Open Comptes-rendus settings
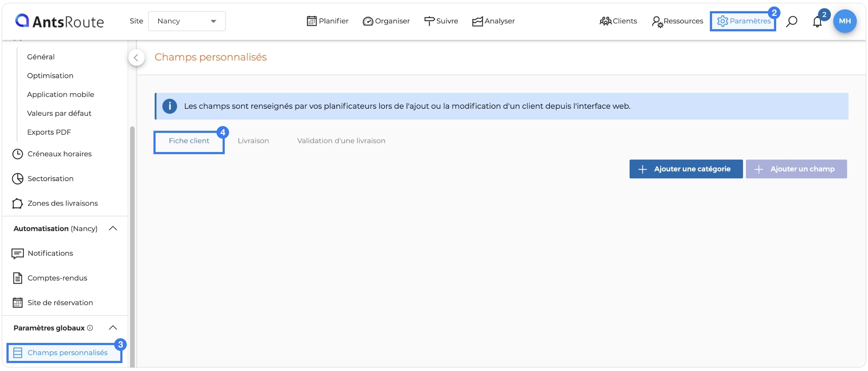The width and height of the screenshot is (868, 371). click(x=57, y=278)
